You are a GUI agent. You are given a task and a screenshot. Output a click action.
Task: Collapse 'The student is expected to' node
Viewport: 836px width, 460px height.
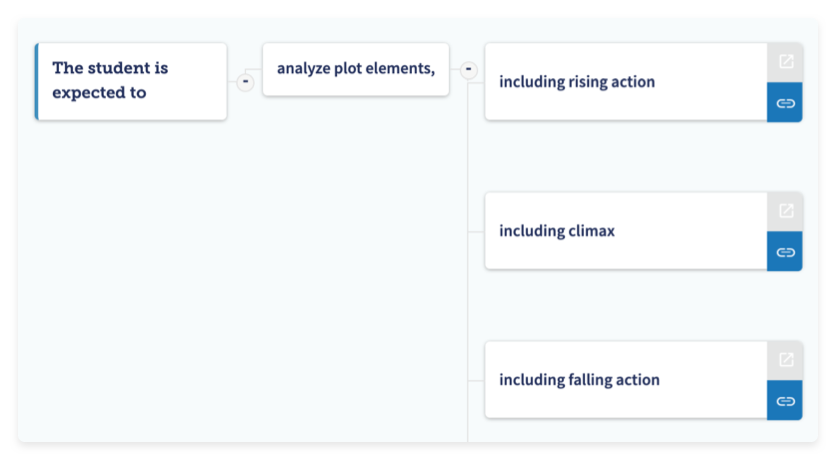(x=245, y=81)
